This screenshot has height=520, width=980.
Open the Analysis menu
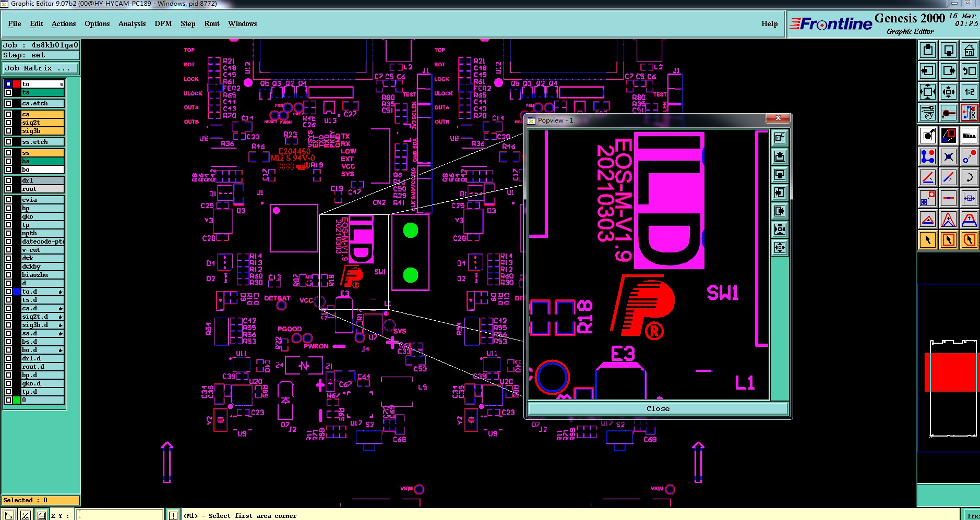132,23
